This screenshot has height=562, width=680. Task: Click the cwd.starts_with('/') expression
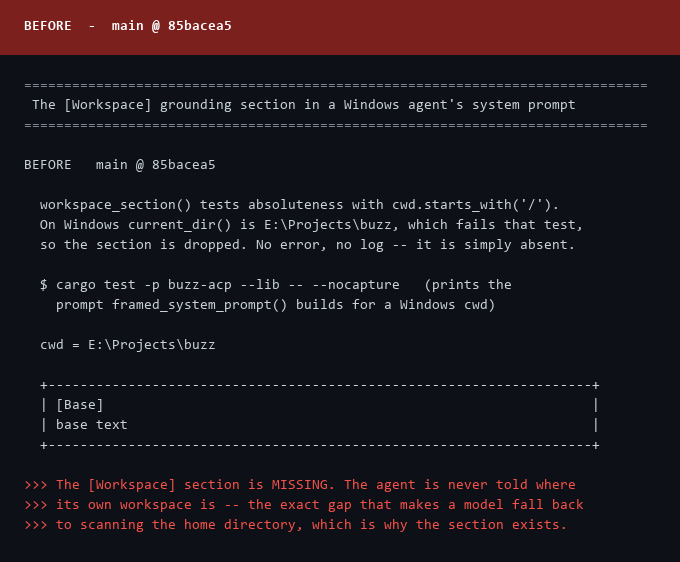pos(471,205)
